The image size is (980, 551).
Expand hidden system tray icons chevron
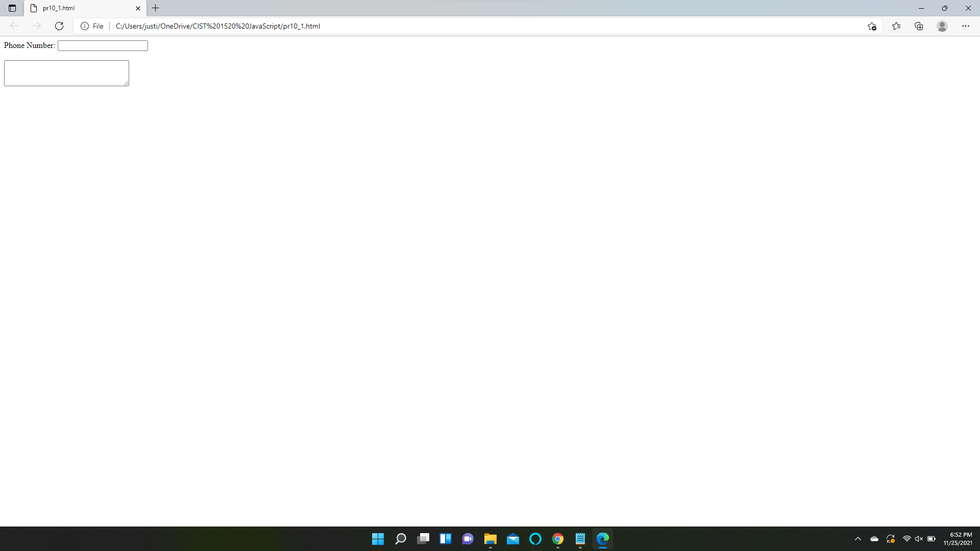[x=858, y=539]
